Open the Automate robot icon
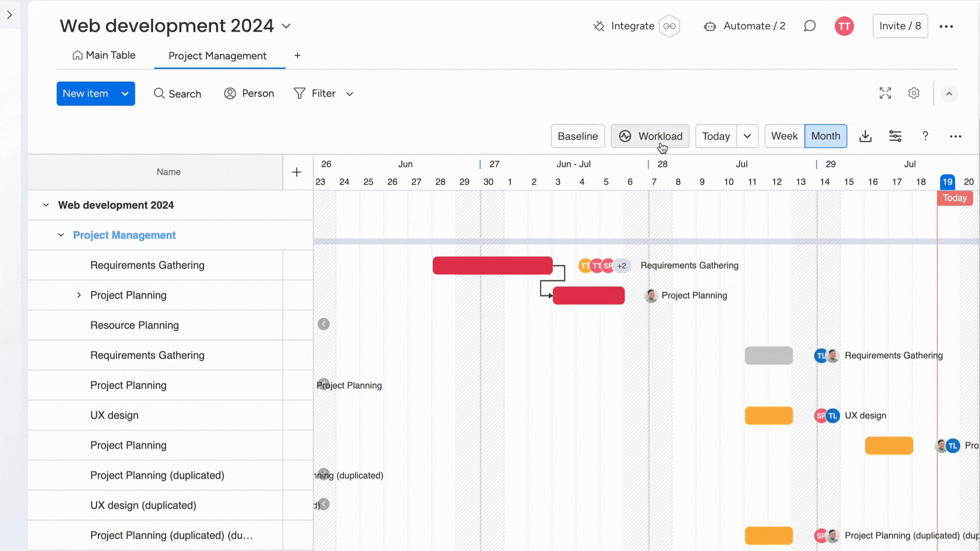This screenshot has width=980, height=551. coord(710,26)
